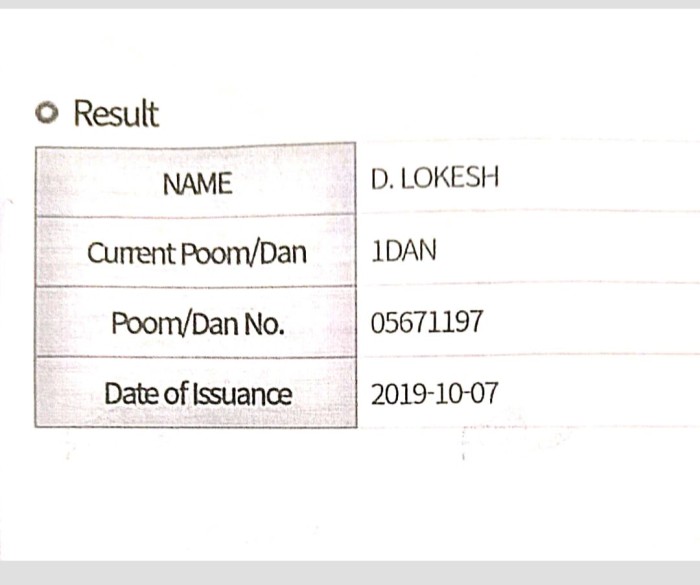Click the gray bar below the page
Image resolution: width=700 pixels, height=585 pixels.
tap(350, 573)
